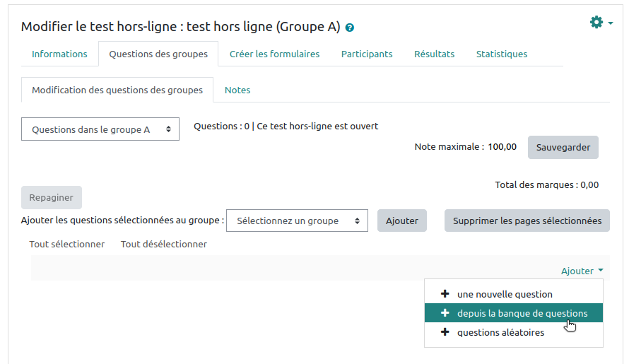
Task: Toggle the teal 'Ajouter' dropdown menu
Action: 582,271
